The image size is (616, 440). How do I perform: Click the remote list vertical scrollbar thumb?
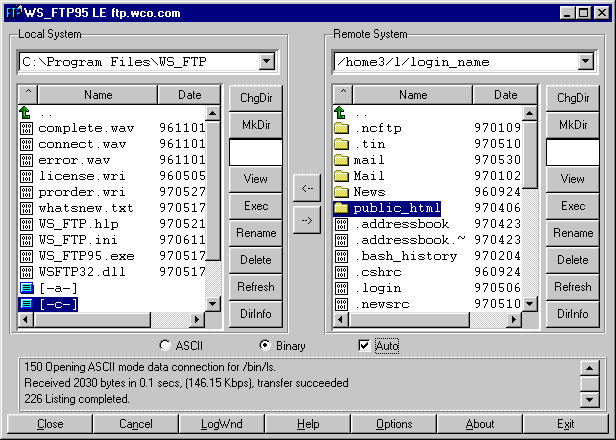pos(530,154)
